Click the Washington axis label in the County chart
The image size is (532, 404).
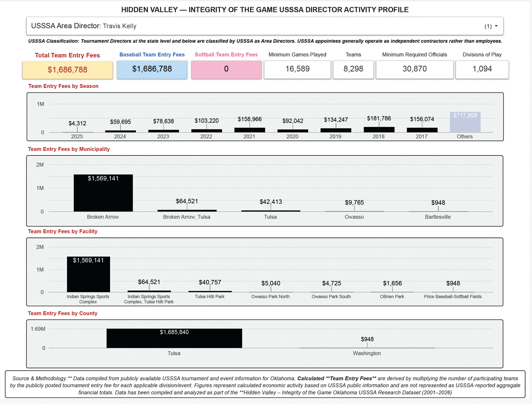[367, 353]
